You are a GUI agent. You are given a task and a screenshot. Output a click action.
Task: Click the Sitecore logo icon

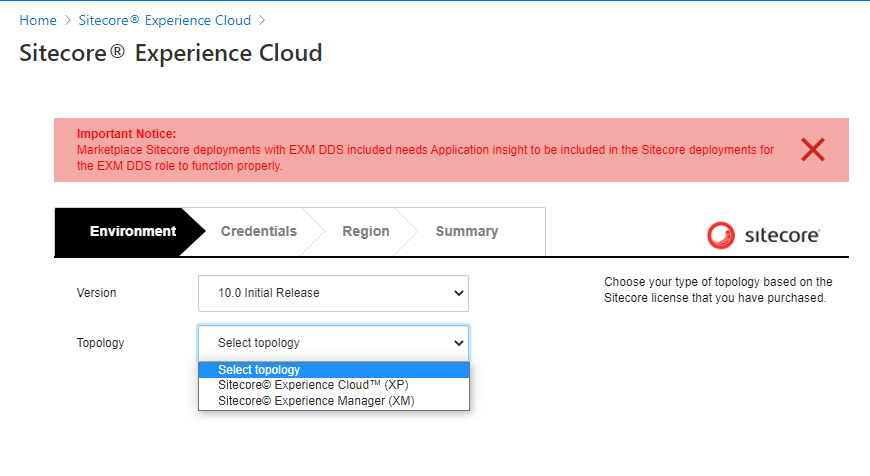(x=720, y=235)
